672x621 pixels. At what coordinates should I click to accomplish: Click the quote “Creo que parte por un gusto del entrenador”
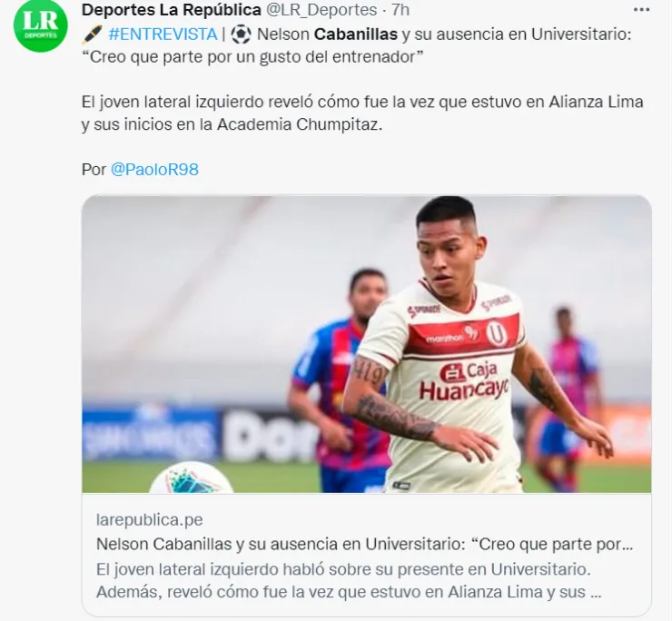click(x=252, y=56)
